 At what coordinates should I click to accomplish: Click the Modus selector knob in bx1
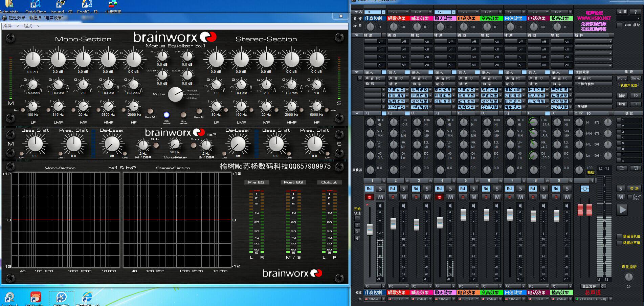point(176,94)
